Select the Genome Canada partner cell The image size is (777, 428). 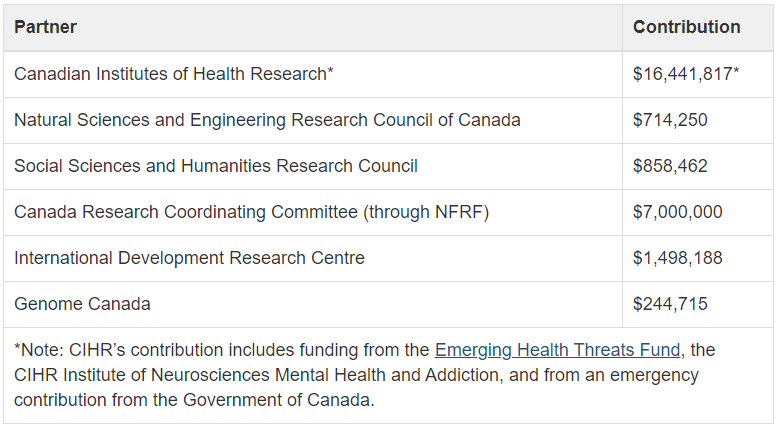pyautogui.click(x=313, y=304)
